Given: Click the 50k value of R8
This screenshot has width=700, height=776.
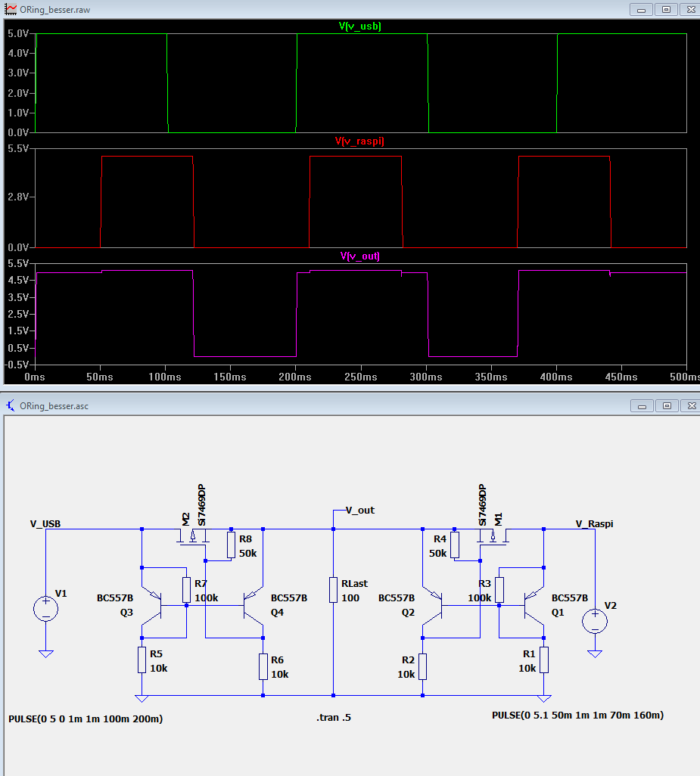Looking at the screenshot, I should 247,554.
